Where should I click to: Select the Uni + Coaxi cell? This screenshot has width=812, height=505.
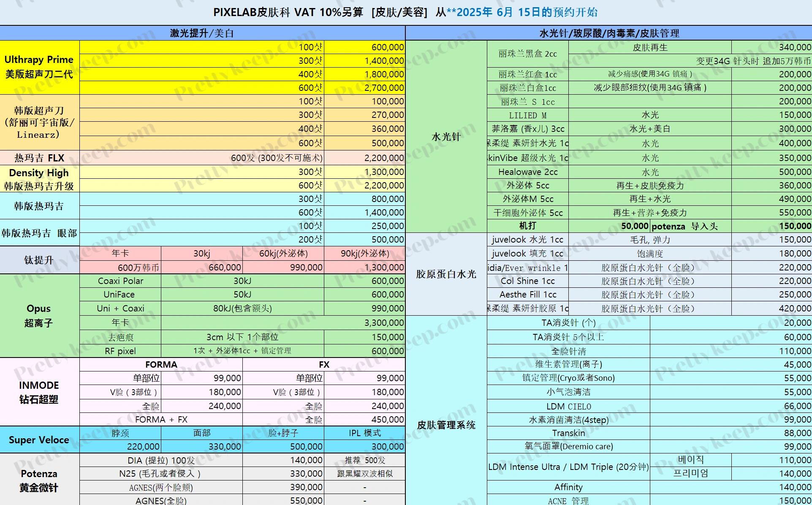pyautogui.click(x=120, y=308)
